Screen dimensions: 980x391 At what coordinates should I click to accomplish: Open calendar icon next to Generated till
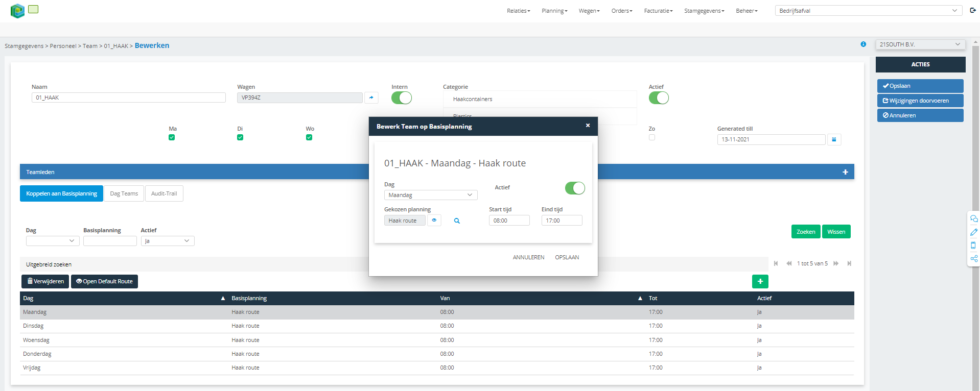point(834,139)
